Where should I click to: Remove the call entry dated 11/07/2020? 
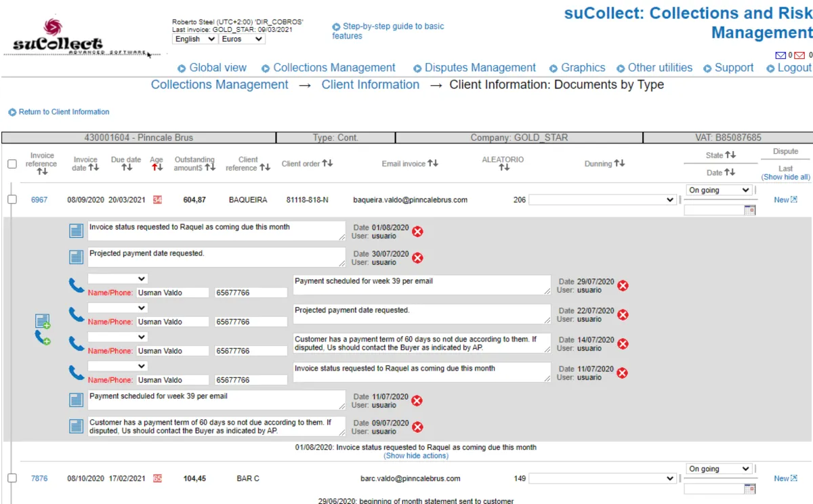pos(623,373)
